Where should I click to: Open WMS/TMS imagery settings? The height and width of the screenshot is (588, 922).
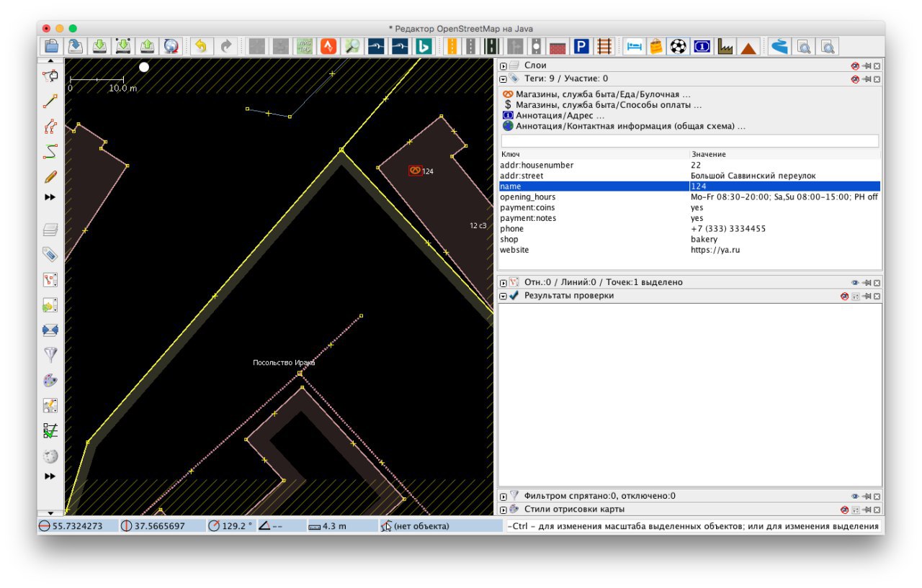click(305, 46)
